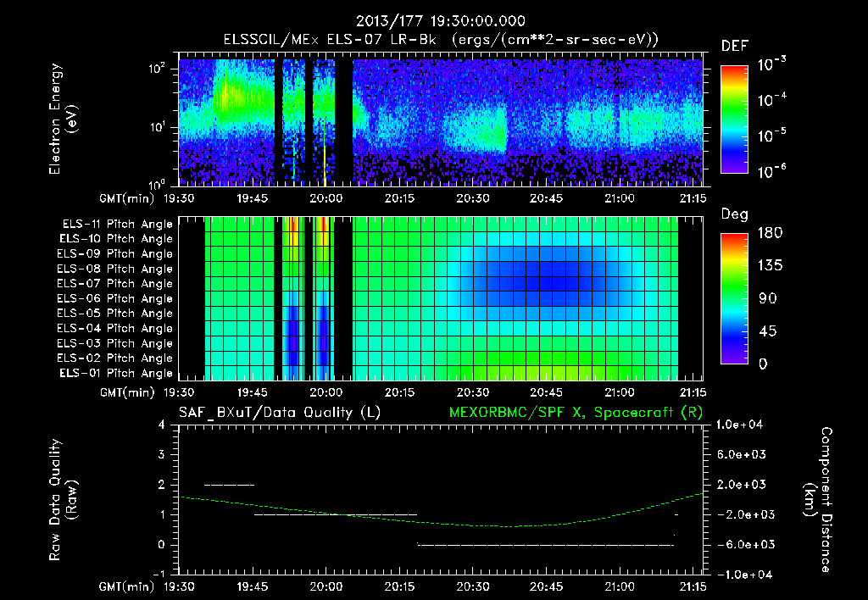This screenshot has width=868, height=600.
Task: Click the DEF color bar legend
Action: pos(734,119)
